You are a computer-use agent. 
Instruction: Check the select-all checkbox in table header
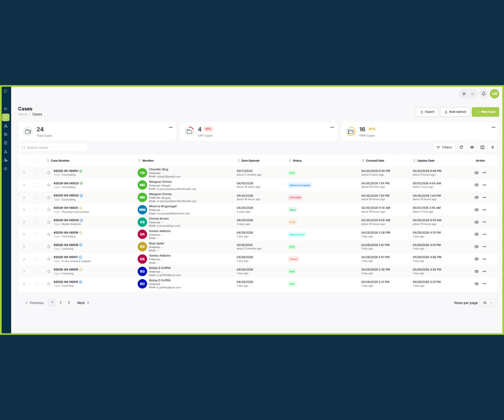37,161
